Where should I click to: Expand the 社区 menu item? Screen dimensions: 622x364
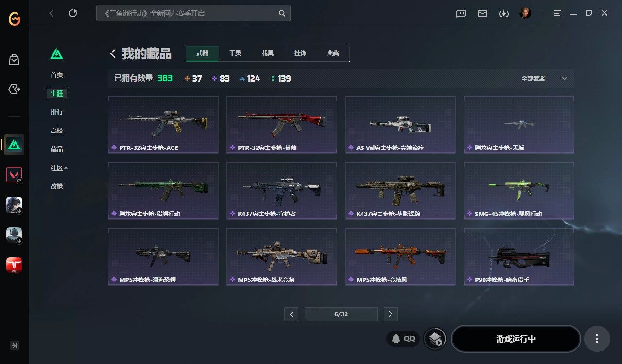(x=58, y=168)
